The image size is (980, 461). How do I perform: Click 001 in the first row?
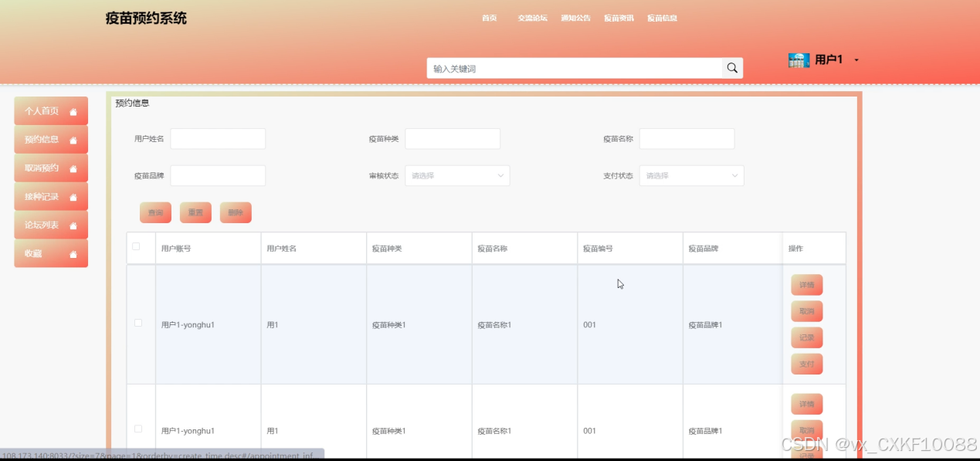(x=590, y=325)
